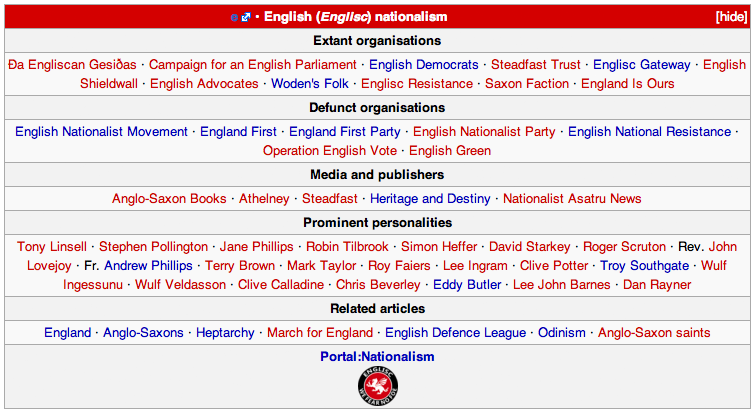Image resolution: width=755 pixels, height=416 pixels.
Task: Open the Eddy Butler page
Action: [467, 285]
